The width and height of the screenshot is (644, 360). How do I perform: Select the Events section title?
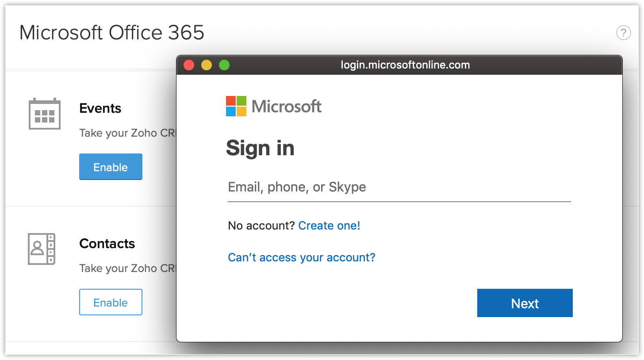100,108
